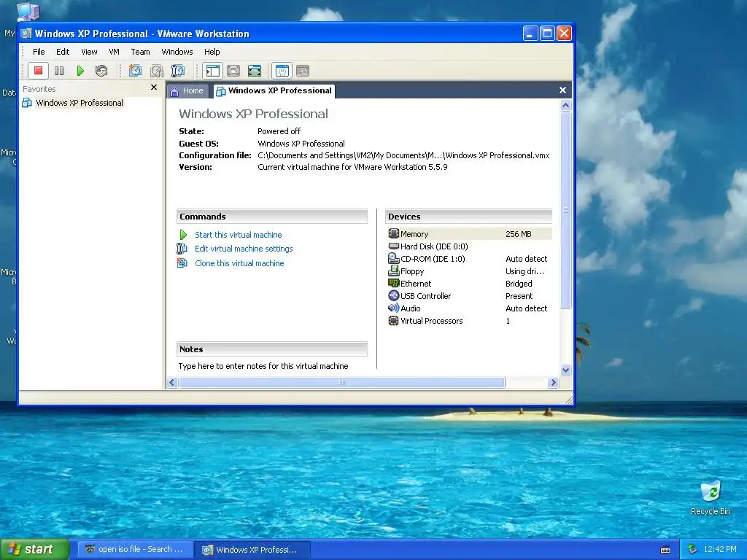Select the Memory device icon
The image size is (747, 560).
[393, 233]
